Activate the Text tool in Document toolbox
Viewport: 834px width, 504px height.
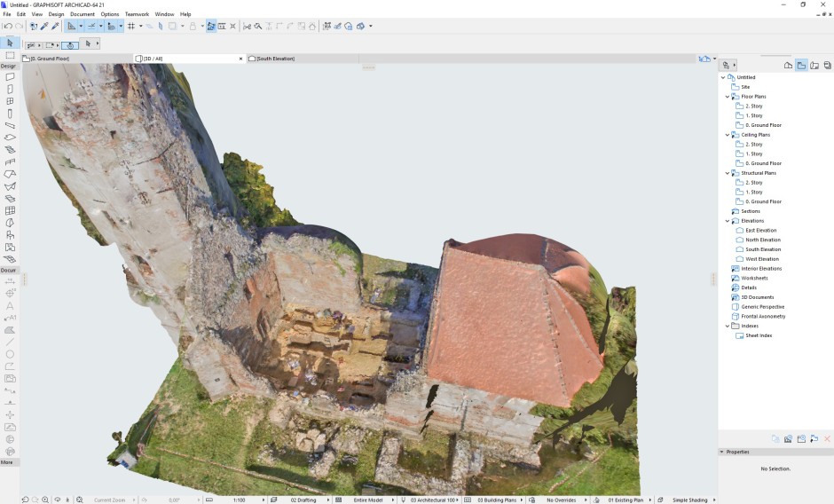coord(10,305)
